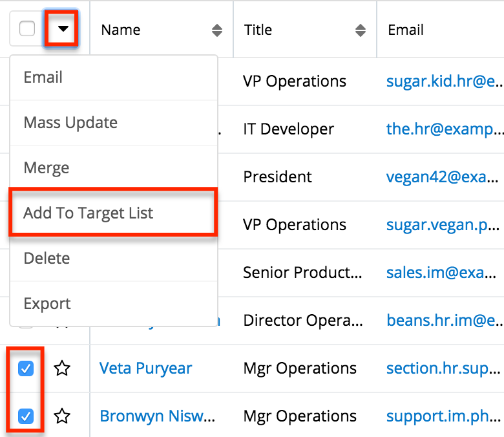
Task: Favorite the Bronwyn Nisw... record with star
Action: (x=62, y=416)
